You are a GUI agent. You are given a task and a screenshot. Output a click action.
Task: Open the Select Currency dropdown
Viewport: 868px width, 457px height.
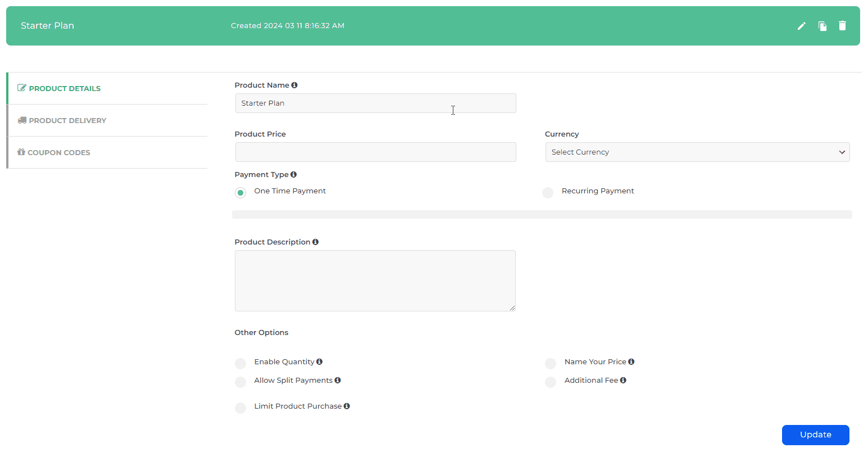pyautogui.click(x=697, y=152)
